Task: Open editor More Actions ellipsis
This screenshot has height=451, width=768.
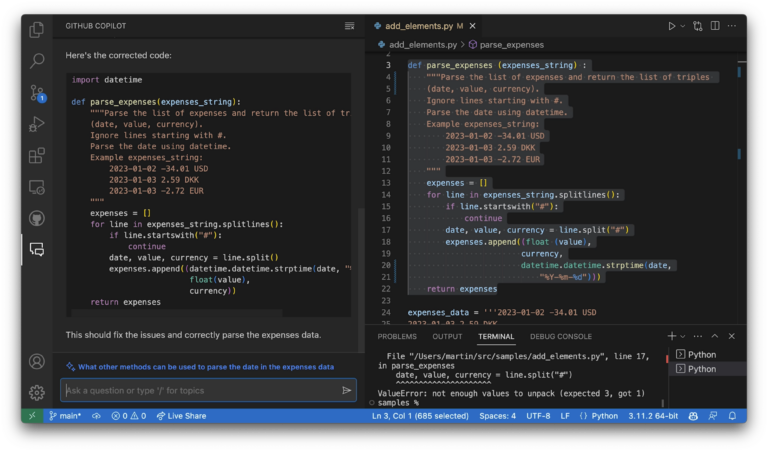Action: tap(732, 25)
